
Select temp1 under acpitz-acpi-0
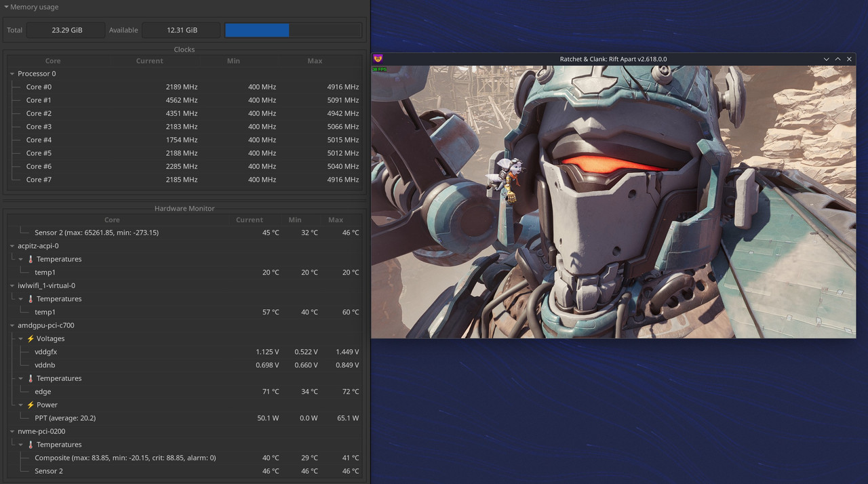tap(184, 273)
